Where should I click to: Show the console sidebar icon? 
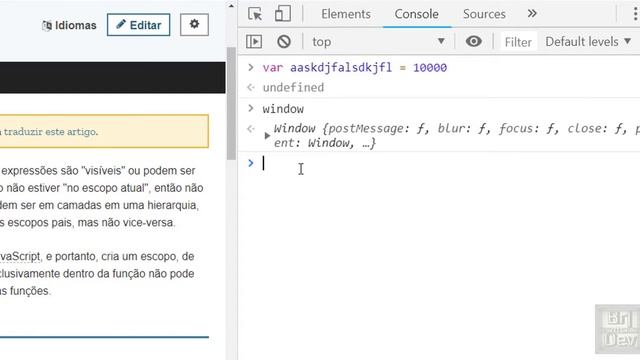[254, 41]
